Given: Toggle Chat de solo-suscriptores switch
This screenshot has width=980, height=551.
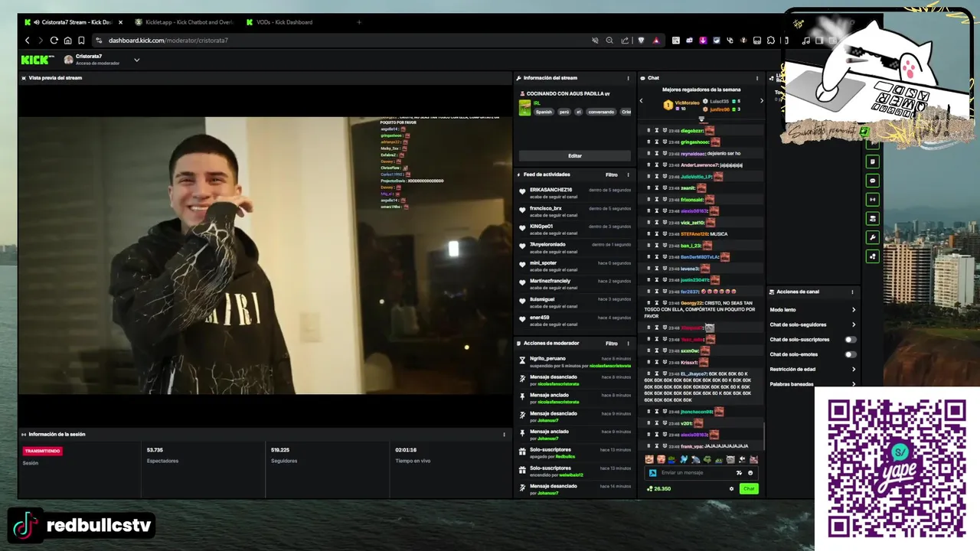Looking at the screenshot, I should point(850,340).
